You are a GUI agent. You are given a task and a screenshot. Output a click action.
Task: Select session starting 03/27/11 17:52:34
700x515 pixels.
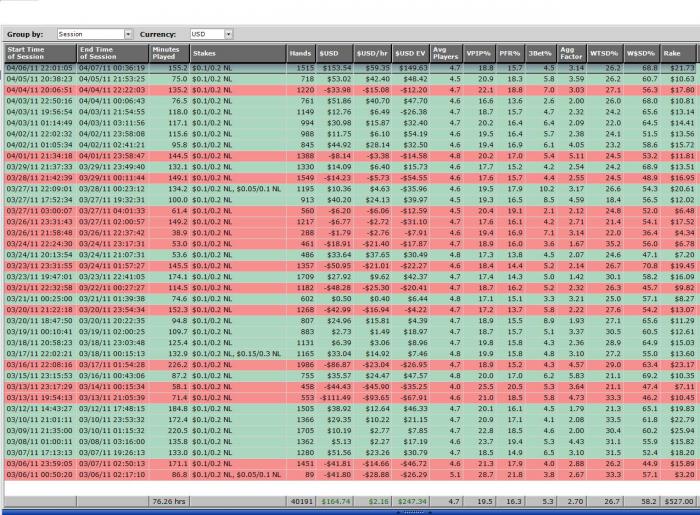(350, 200)
